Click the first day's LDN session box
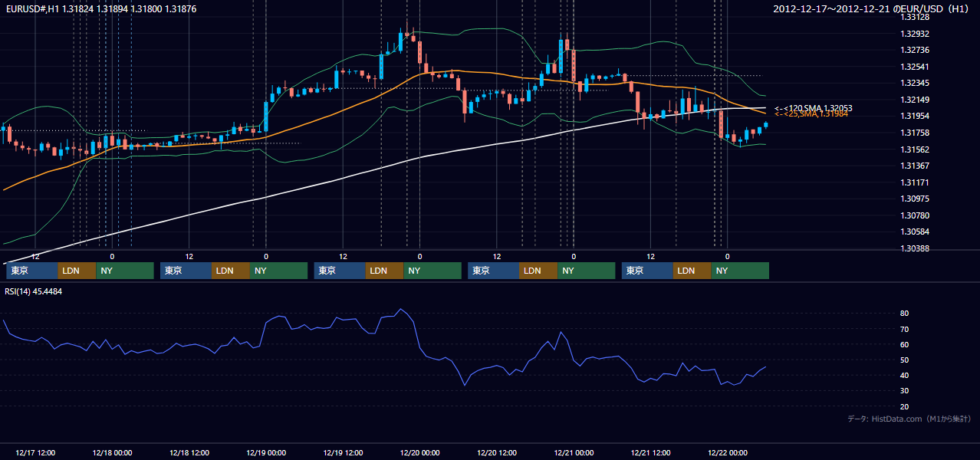980x460 pixels. (77, 271)
